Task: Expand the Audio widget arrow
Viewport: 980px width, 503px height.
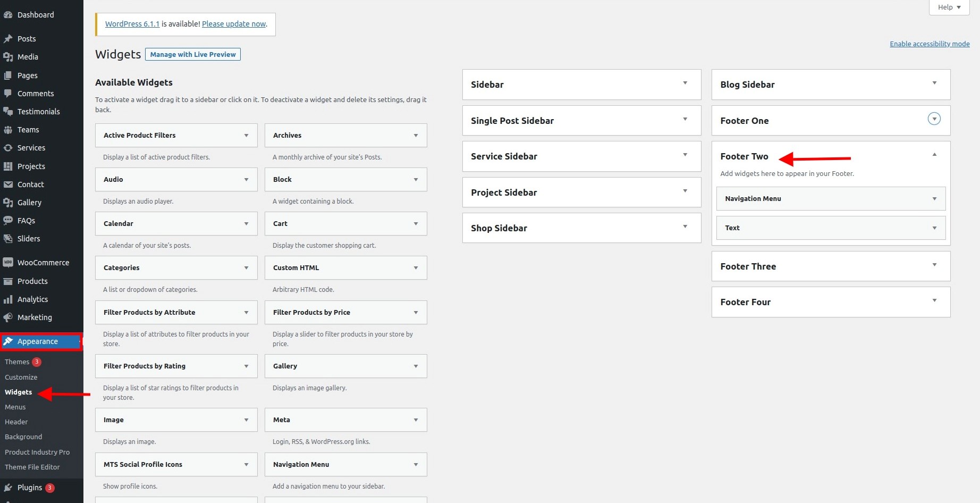Action: pos(246,180)
